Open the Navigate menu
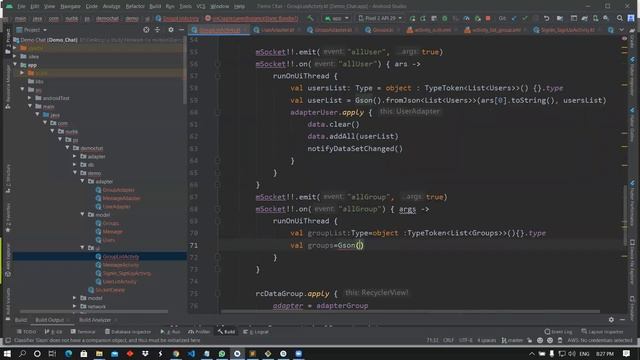 point(70,6)
